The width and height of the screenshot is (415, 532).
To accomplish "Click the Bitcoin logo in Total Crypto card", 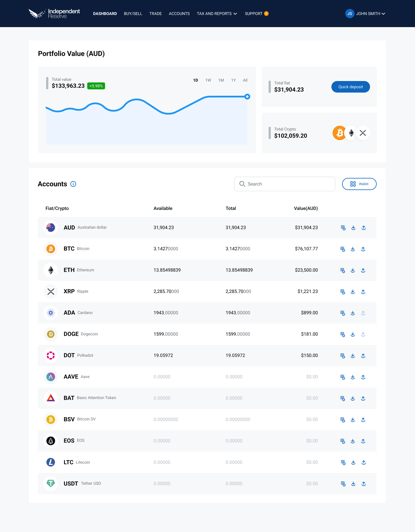I will [339, 133].
